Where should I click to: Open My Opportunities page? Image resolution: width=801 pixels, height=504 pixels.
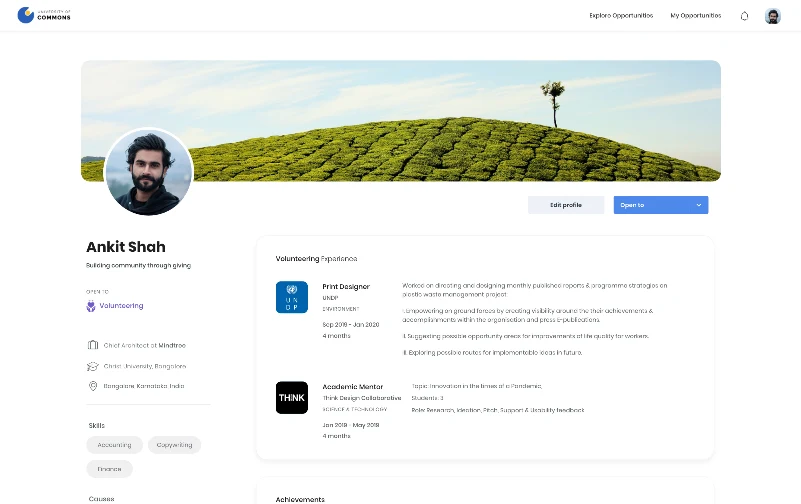pyautogui.click(x=696, y=16)
